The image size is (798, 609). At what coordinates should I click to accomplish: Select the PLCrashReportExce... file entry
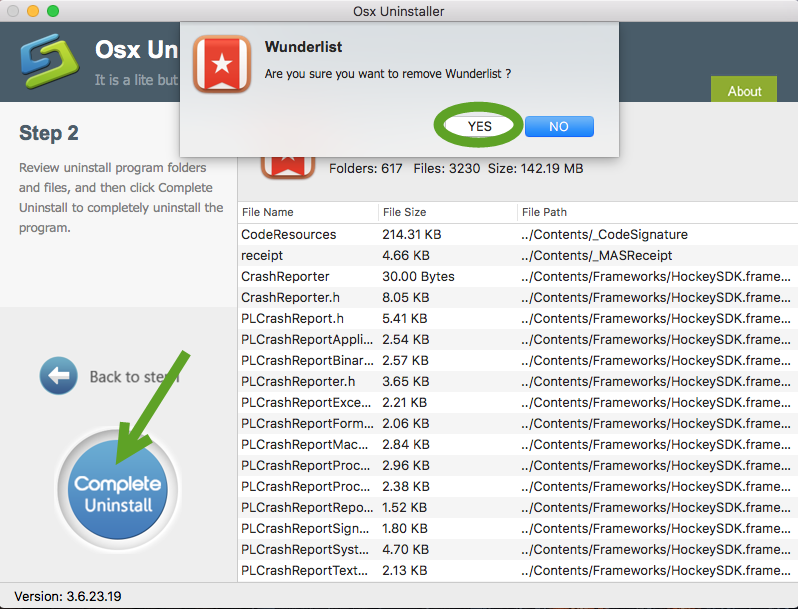[x=518, y=402]
